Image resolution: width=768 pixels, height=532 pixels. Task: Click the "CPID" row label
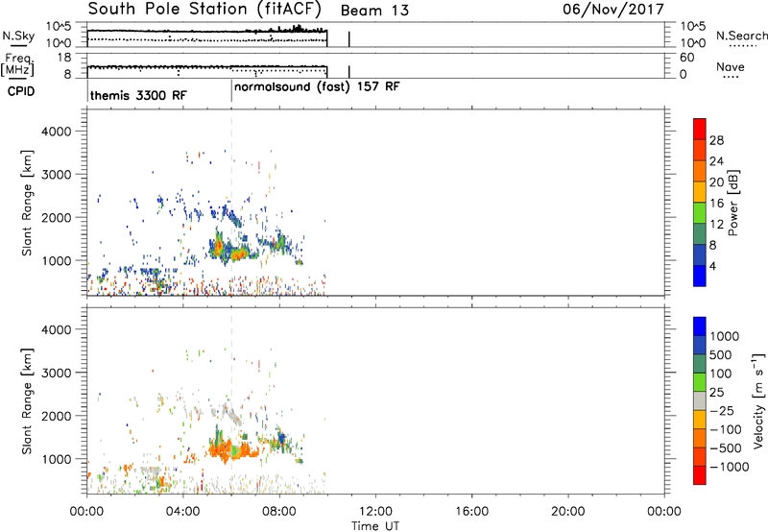21,91
